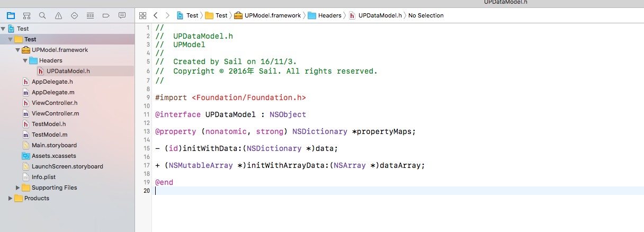Open the related items grid menu
This screenshot has width=644, height=232.
click(142, 15)
